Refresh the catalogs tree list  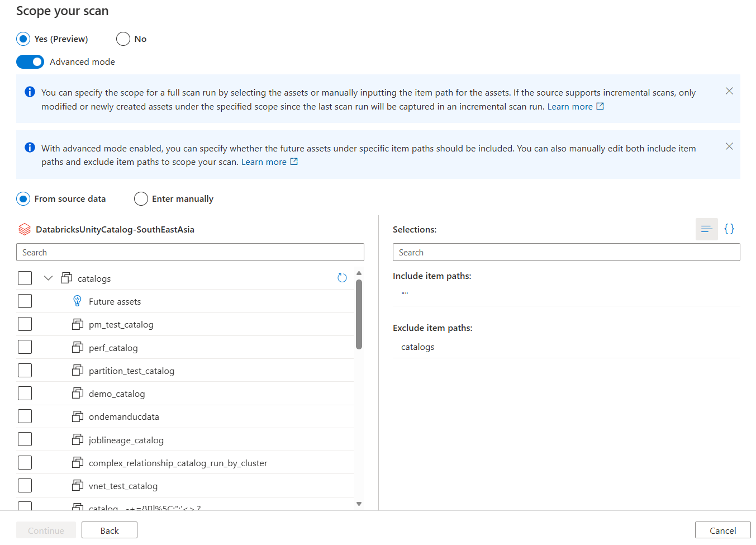pos(342,278)
